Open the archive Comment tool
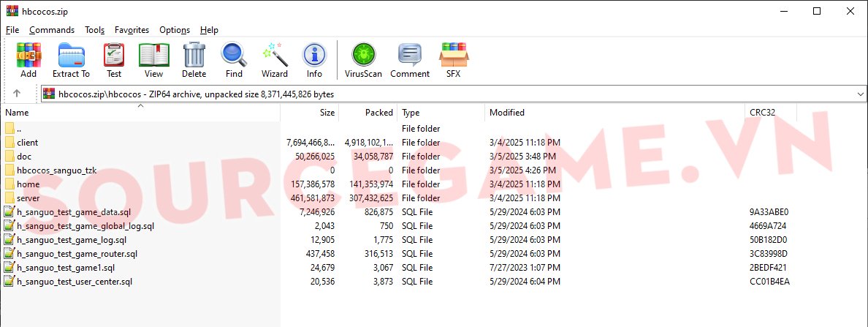Screen dimensions: 868x327 [x=410, y=59]
